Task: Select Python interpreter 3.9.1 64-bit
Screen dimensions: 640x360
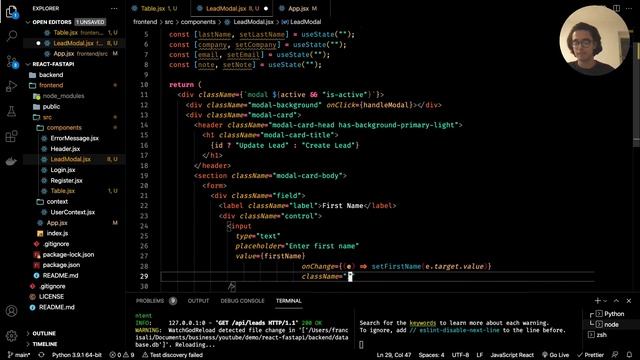Action: pos(77,355)
